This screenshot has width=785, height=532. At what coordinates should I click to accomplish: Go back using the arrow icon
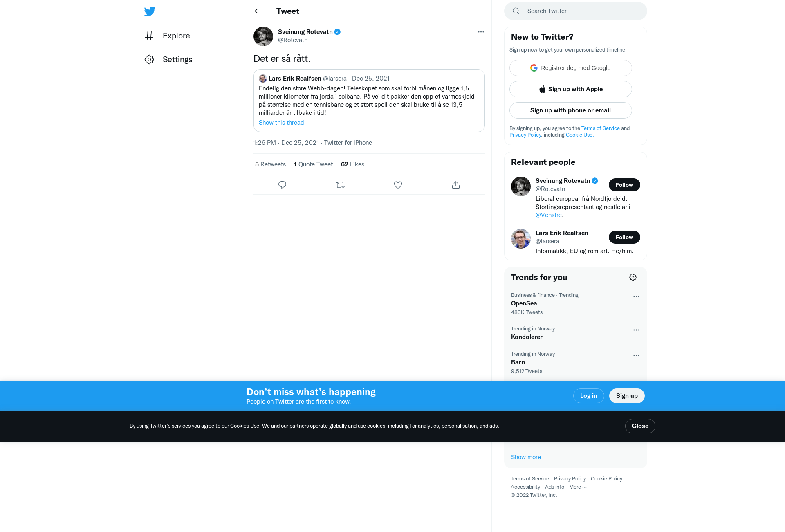(258, 11)
